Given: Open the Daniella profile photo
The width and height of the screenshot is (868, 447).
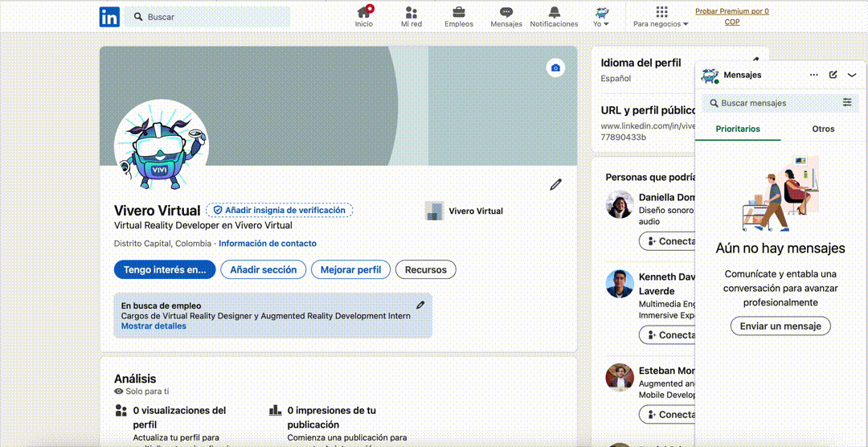Looking at the screenshot, I should 620,204.
